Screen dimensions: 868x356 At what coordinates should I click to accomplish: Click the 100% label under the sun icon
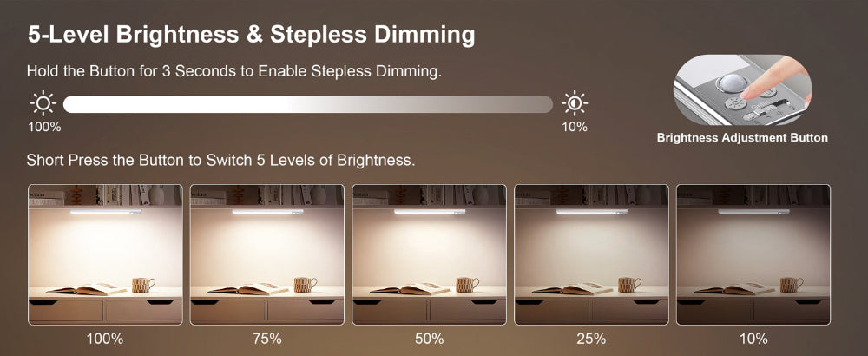point(43,127)
